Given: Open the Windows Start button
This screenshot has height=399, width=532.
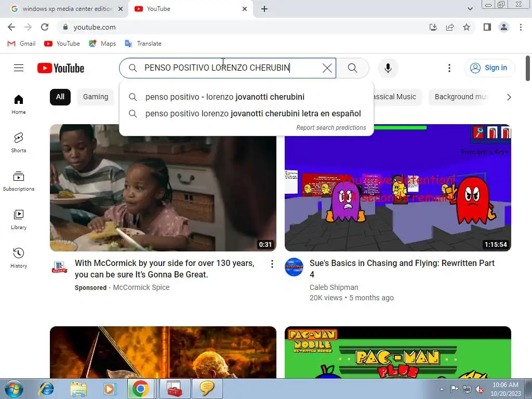Looking at the screenshot, I should tap(14, 389).
